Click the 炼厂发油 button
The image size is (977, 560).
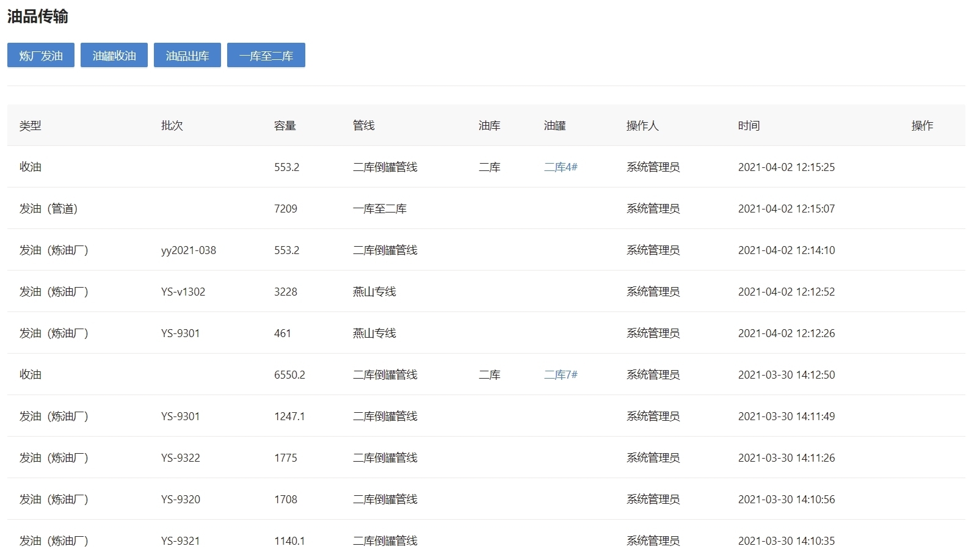(x=41, y=56)
